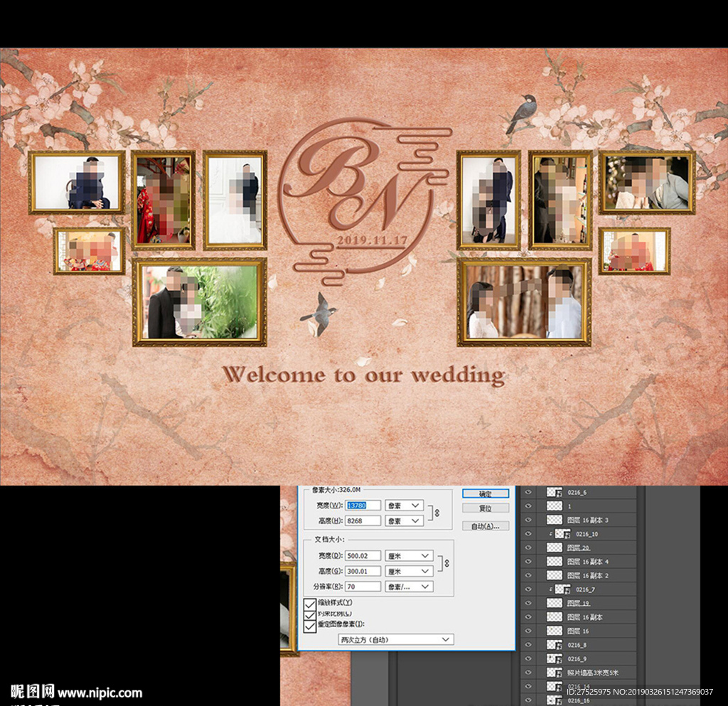Click the document width field 500.02
The width and height of the screenshot is (728, 706).
click(x=363, y=555)
